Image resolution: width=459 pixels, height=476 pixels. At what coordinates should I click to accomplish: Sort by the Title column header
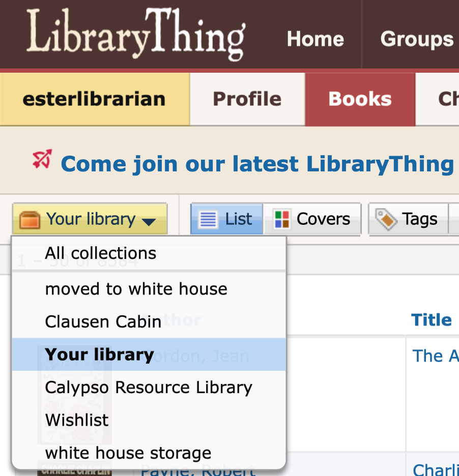click(432, 320)
